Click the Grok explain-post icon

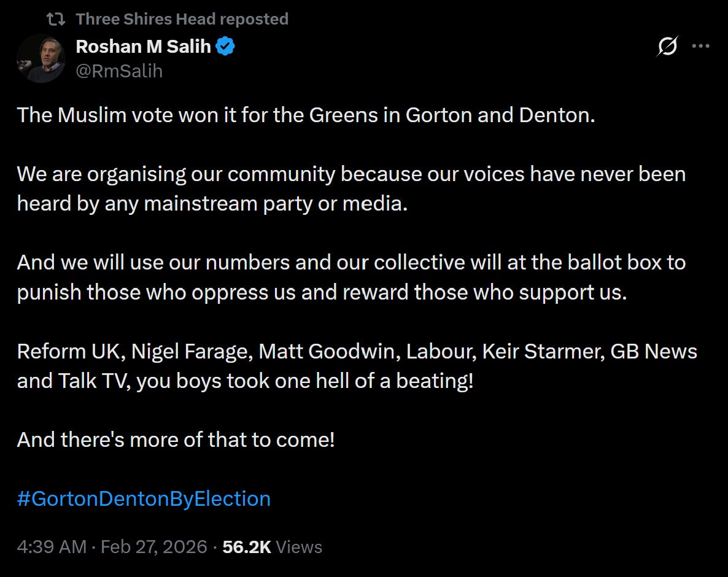[667, 46]
